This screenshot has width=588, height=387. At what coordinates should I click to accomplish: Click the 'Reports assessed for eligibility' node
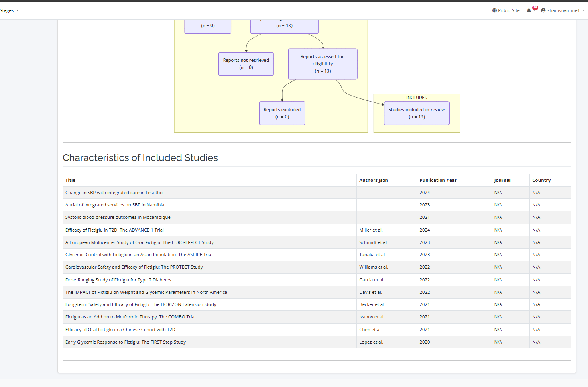323,64
